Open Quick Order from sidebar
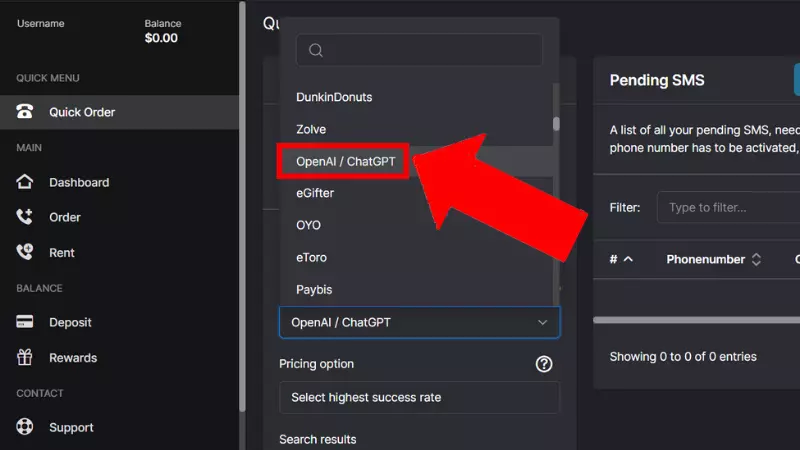800x450 pixels. pos(119,112)
